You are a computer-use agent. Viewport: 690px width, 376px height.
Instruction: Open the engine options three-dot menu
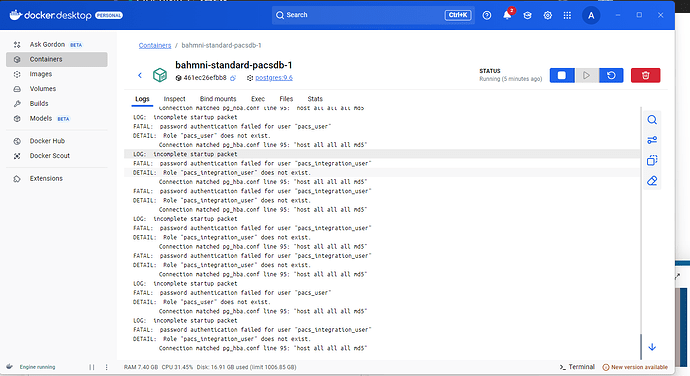[x=106, y=367]
